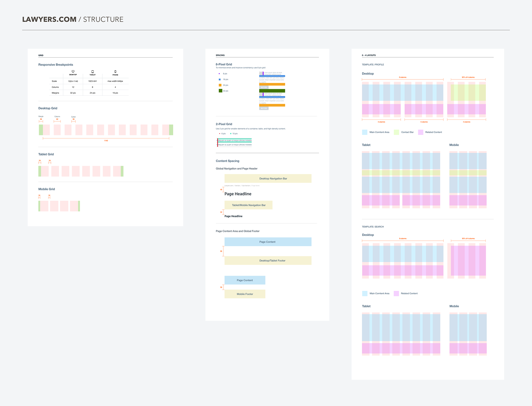Screen dimensions: 532x406
Task: Click Main Content Area swatch under Profile template
Action: click(365, 132)
